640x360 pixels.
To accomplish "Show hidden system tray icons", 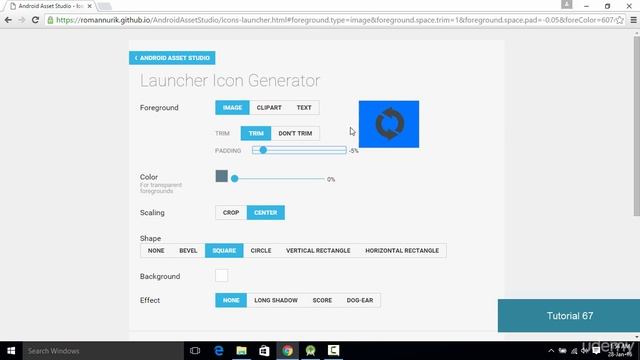I will click(551, 351).
